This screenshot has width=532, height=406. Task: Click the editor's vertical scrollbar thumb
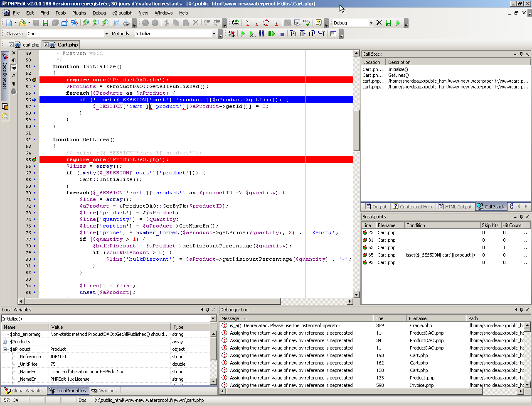coord(356,131)
